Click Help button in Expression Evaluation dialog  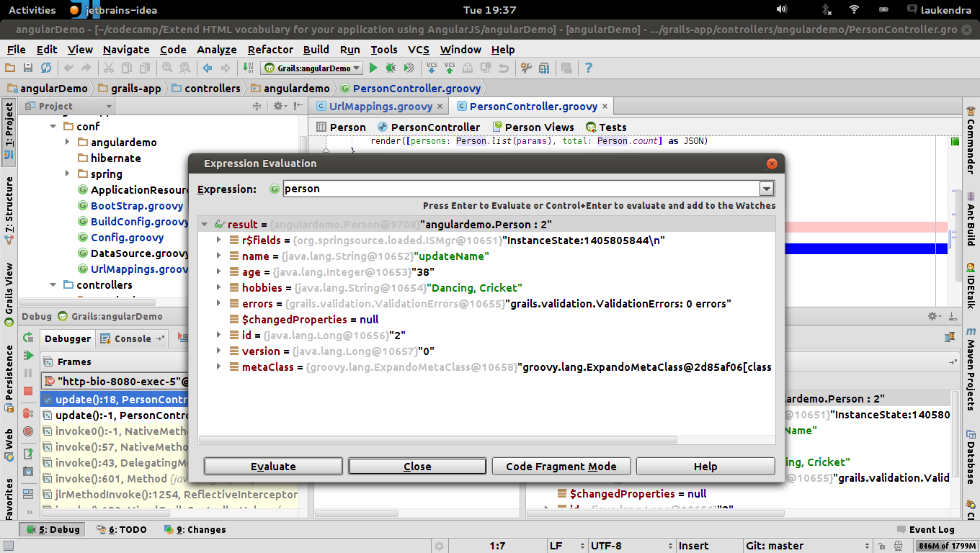point(705,467)
